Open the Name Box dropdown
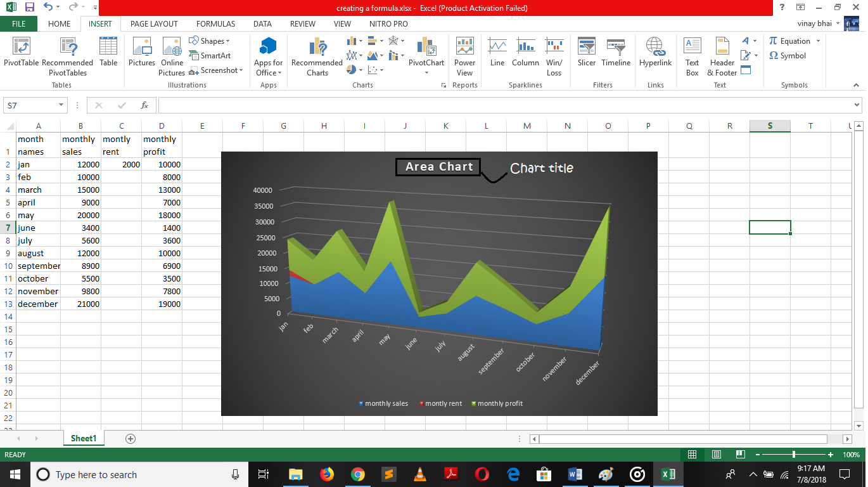The image size is (868, 487). point(61,105)
